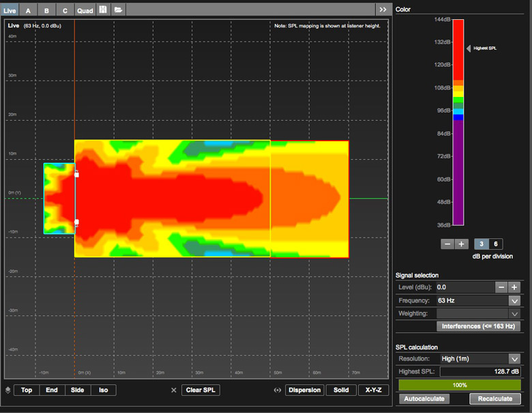Click the 144dB scale label

[443, 19]
